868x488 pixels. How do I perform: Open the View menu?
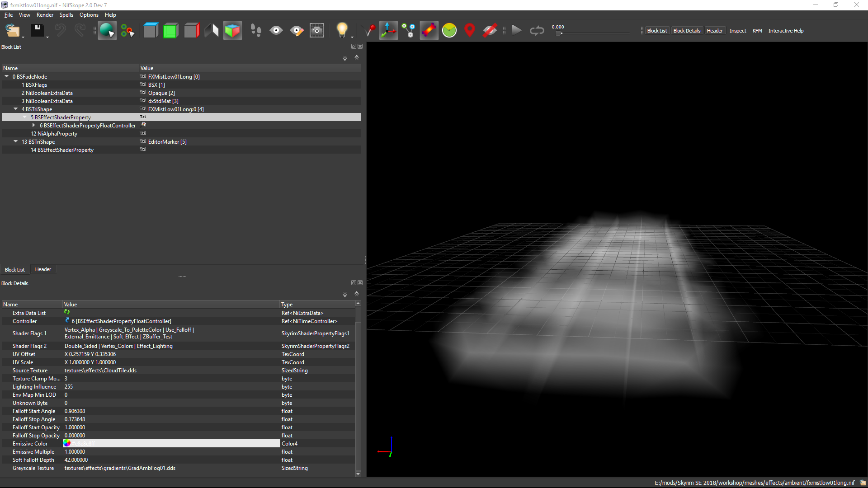coord(24,15)
